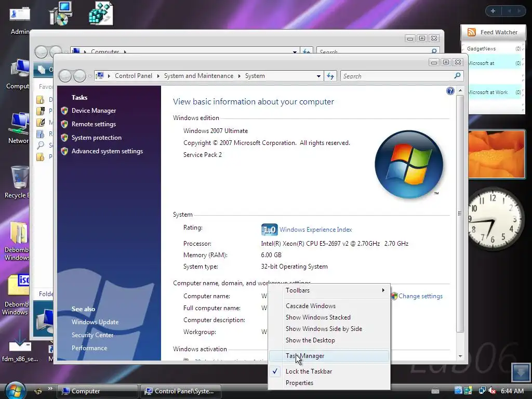This screenshot has height=399, width=532.
Task: Click the System window search magnifier icon
Action: pyautogui.click(x=457, y=76)
